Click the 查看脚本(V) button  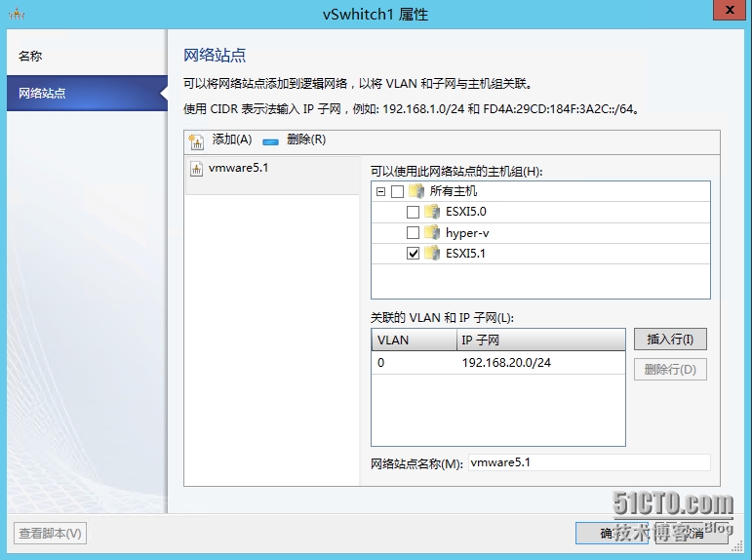tap(50, 533)
